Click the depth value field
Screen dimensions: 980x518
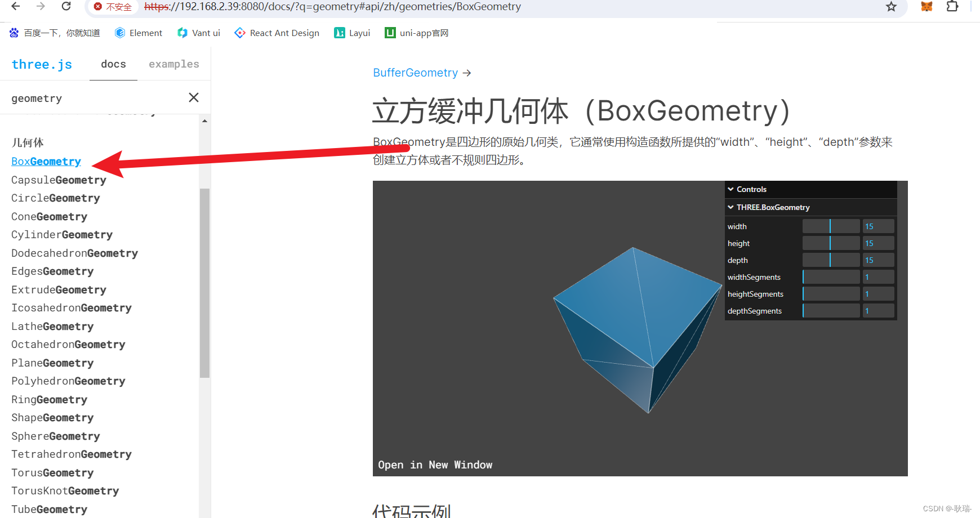[878, 260]
